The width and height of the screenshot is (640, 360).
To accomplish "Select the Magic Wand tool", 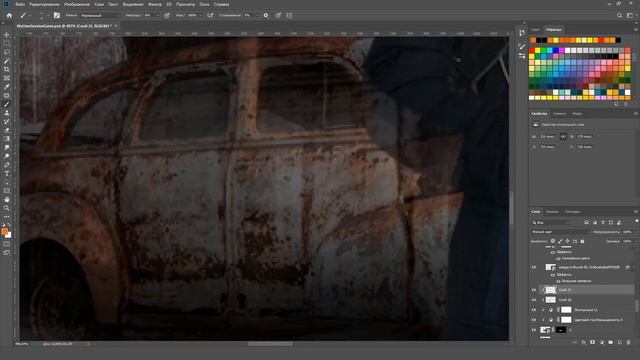I will 7,61.
